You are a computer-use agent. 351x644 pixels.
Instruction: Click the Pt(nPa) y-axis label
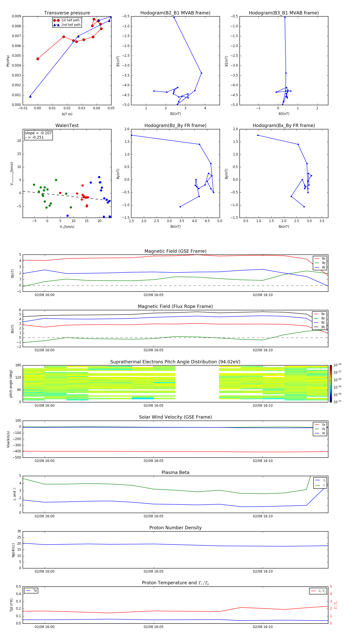click(8, 61)
